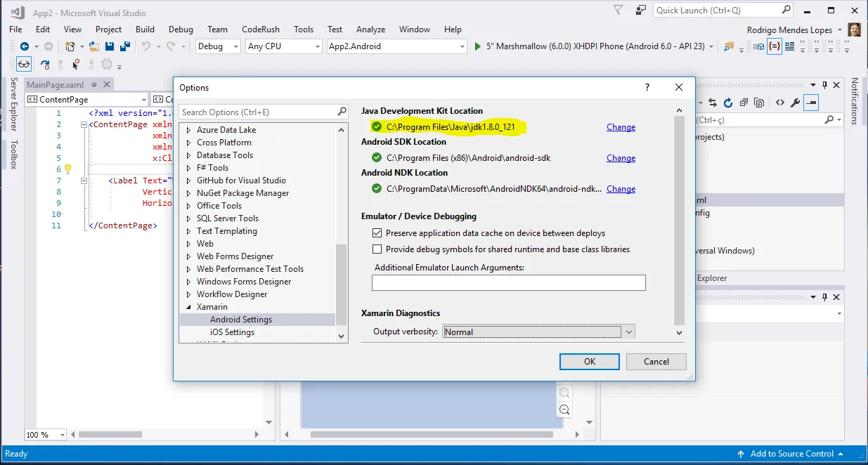Open the Debug configuration dropdown

[219, 46]
